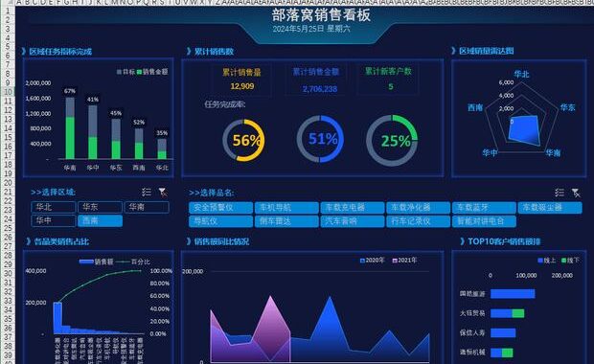Click the yellow 56% completion donut
The image size is (594, 364).
[243, 140]
